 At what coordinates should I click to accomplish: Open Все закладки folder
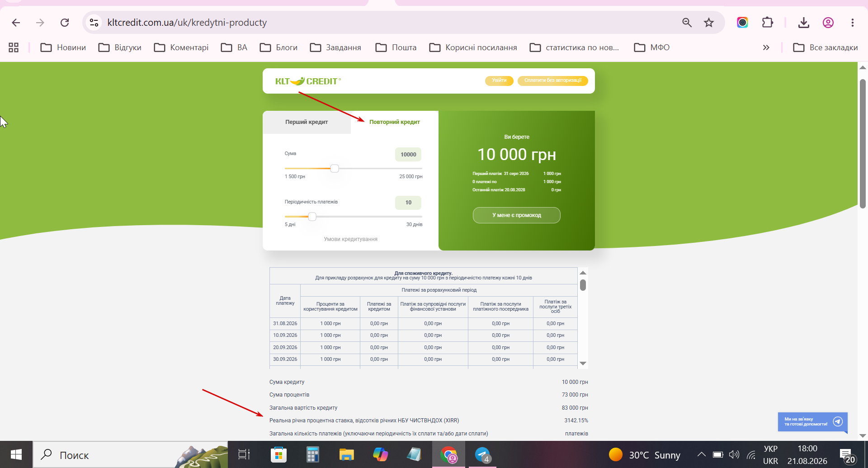click(826, 47)
